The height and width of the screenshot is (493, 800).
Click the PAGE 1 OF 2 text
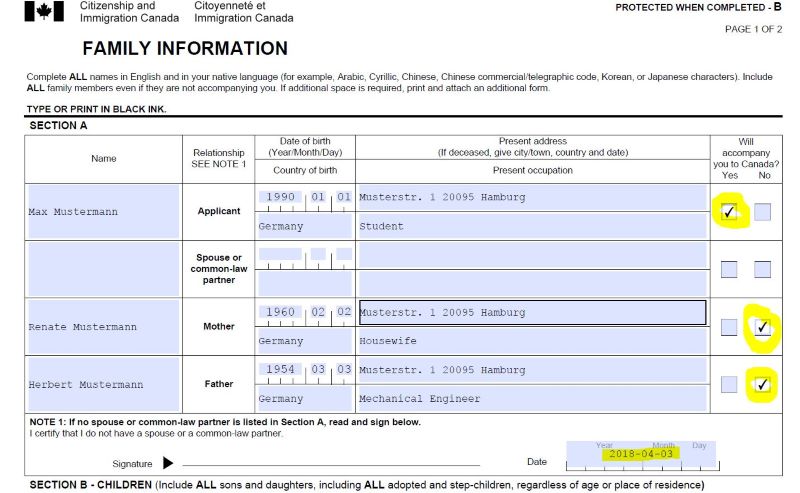click(753, 29)
